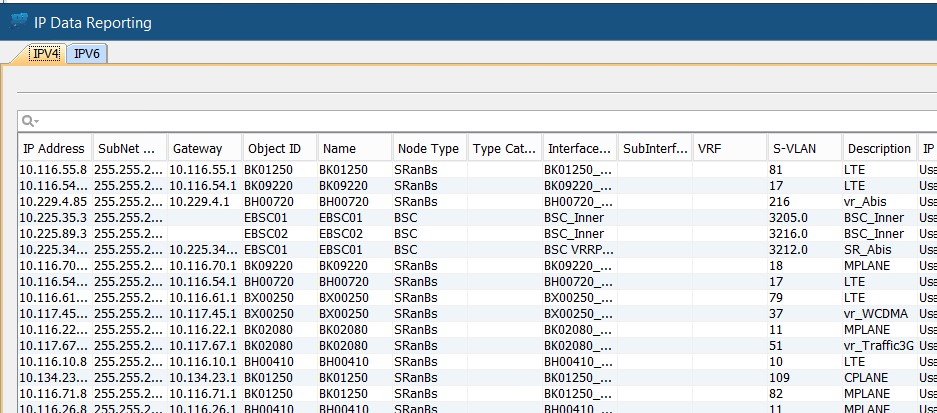Sort by the Gateway column header
Screen dimensions: 937x413
click(203, 148)
